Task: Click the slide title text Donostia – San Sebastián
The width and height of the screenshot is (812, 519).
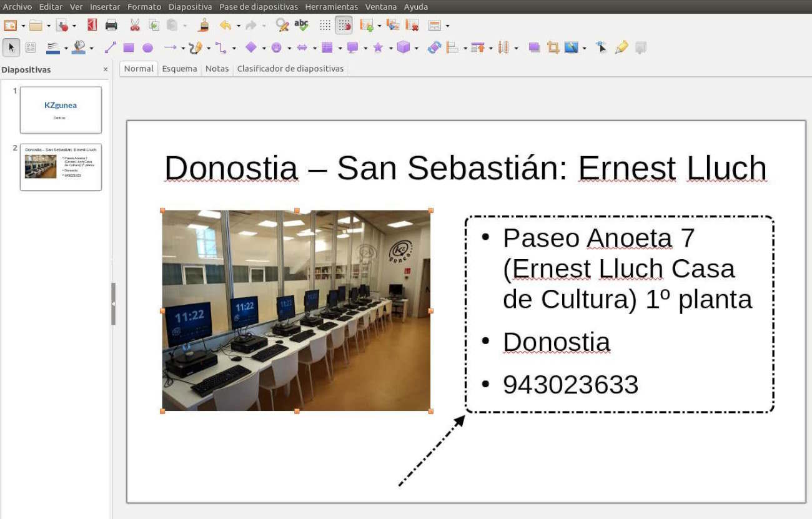Action: (x=465, y=168)
